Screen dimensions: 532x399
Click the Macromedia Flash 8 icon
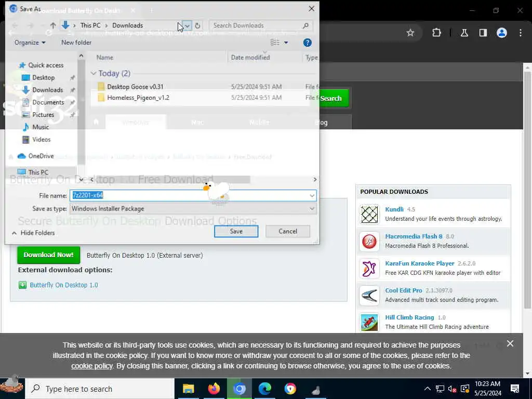tap(369, 241)
